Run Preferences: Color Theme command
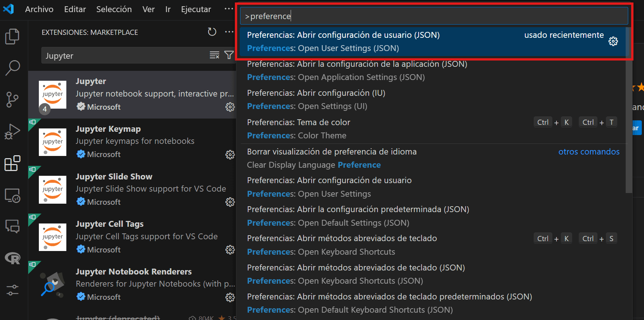The image size is (644, 320). click(x=433, y=129)
